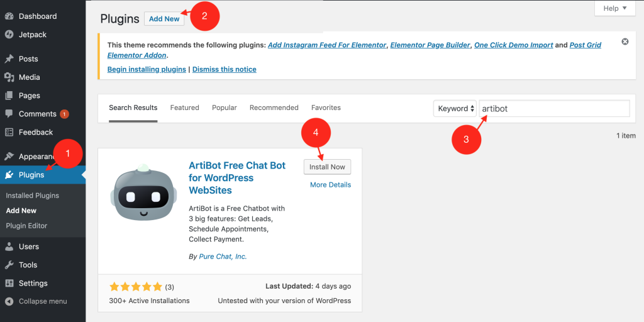
Task: Expand the Help dropdown tab
Action: [615, 8]
